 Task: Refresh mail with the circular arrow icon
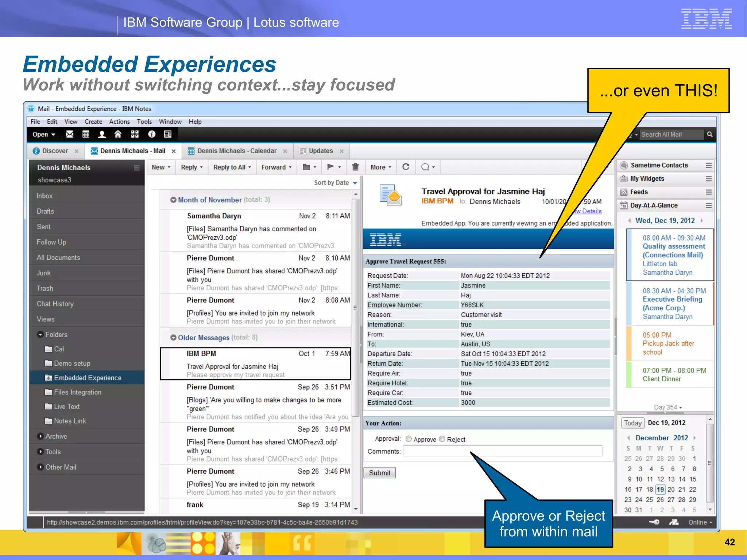(406, 167)
